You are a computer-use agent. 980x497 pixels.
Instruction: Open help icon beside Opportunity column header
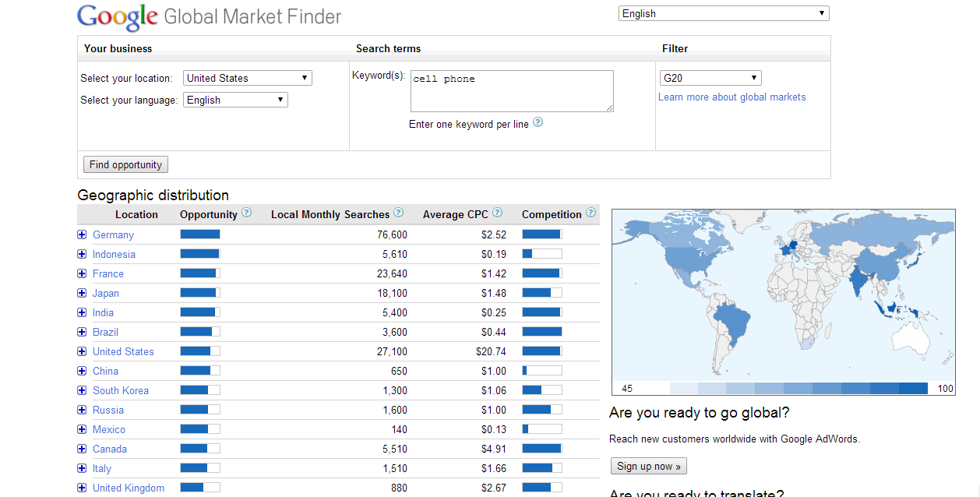click(x=247, y=213)
